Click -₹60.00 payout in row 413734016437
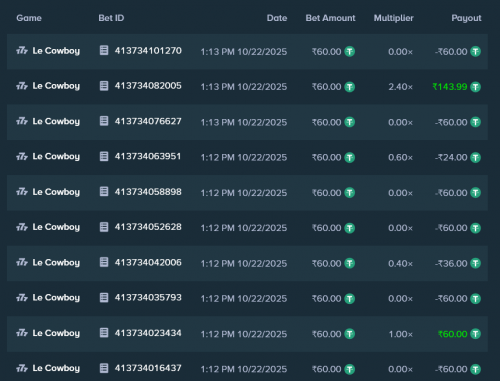The height and width of the screenshot is (381, 500). click(451, 369)
